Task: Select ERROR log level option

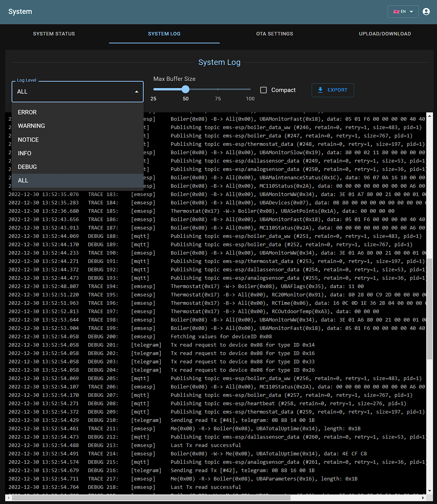Action: [x=27, y=112]
